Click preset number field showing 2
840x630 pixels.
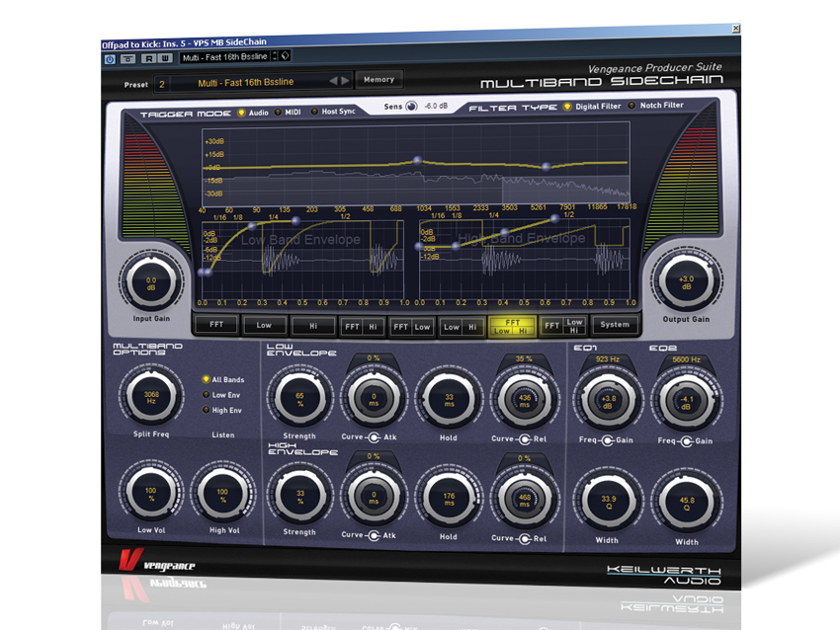pyautogui.click(x=162, y=84)
